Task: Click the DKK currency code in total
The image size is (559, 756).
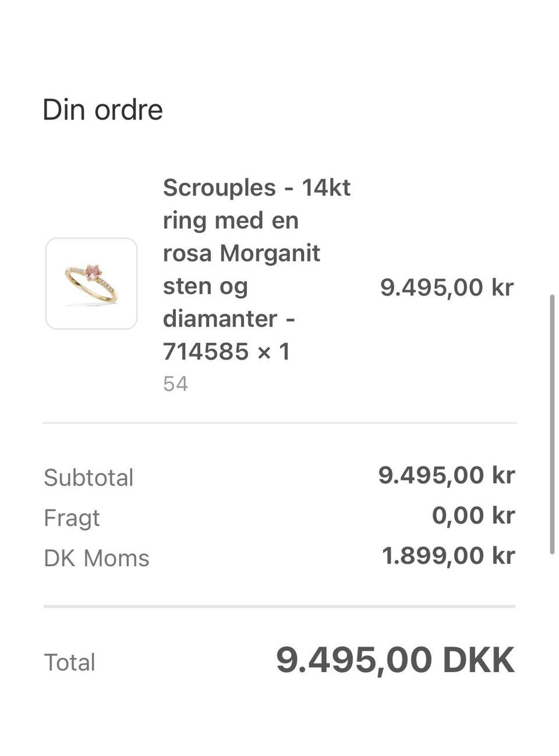Action: pos(479,661)
